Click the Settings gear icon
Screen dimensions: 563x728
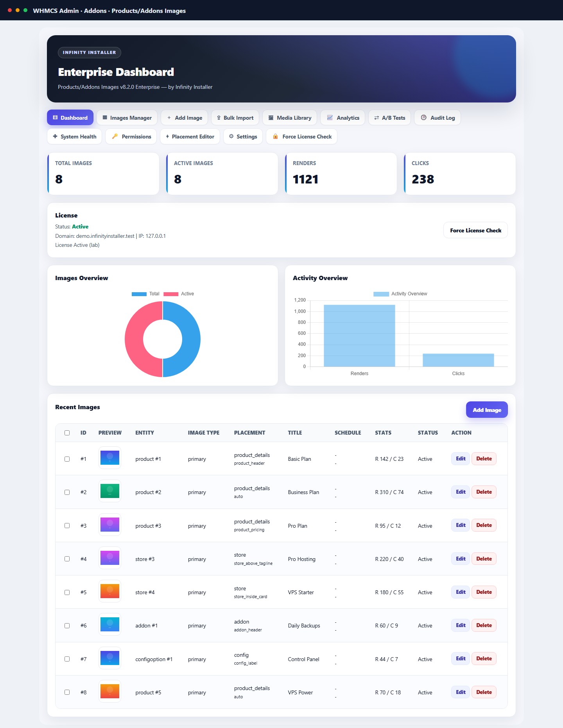[231, 136]
